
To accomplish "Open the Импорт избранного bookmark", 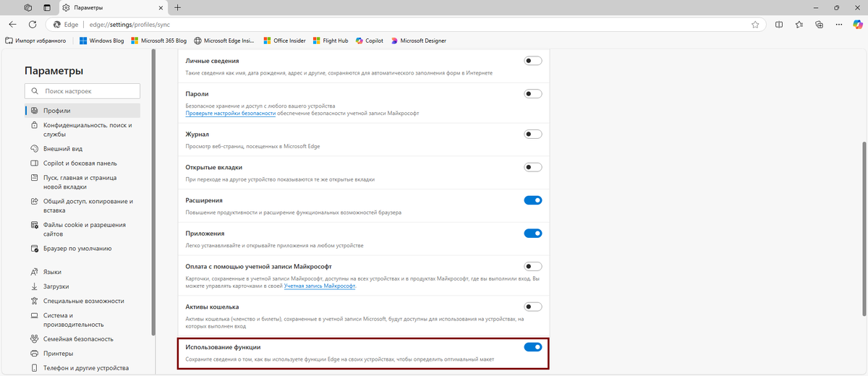I will (x=35, y=40).
